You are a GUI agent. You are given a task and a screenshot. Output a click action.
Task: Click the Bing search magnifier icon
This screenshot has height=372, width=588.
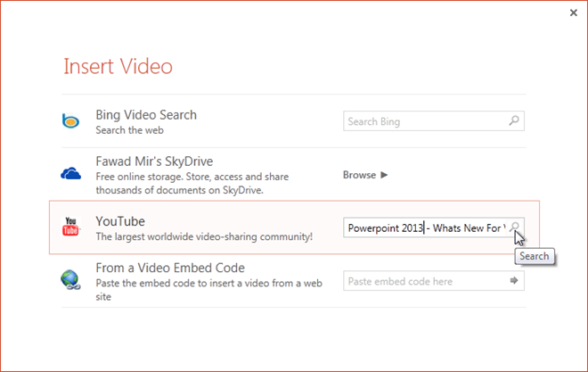pos(514,120)
